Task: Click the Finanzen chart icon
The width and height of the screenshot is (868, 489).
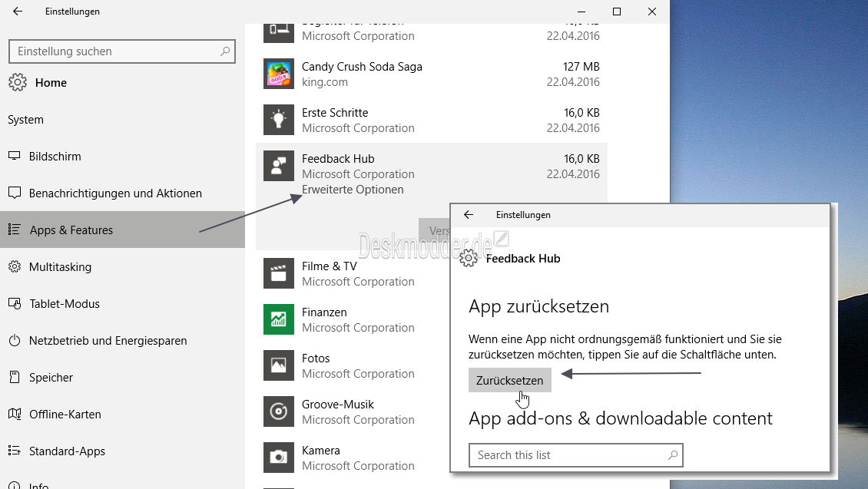Action: [278, 319]
